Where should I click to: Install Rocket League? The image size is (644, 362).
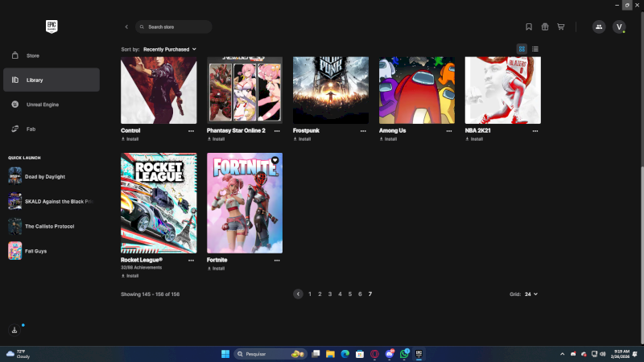pos(130,276)
